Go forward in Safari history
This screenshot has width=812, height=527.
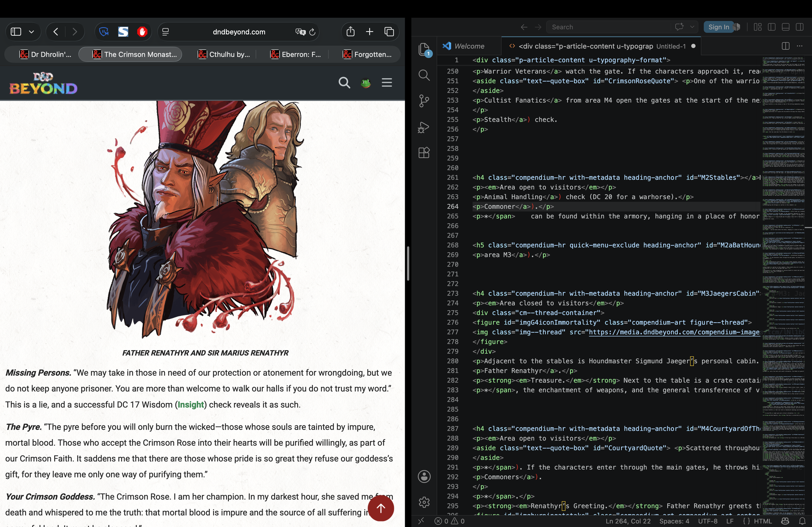click(75, 32)
